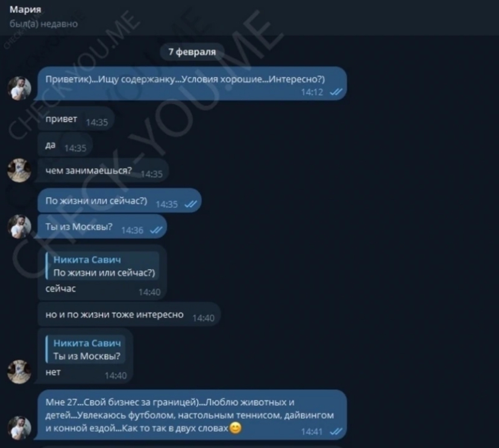Click the smiling emoji in last message
499x448 pixels.
coord(235,428)
